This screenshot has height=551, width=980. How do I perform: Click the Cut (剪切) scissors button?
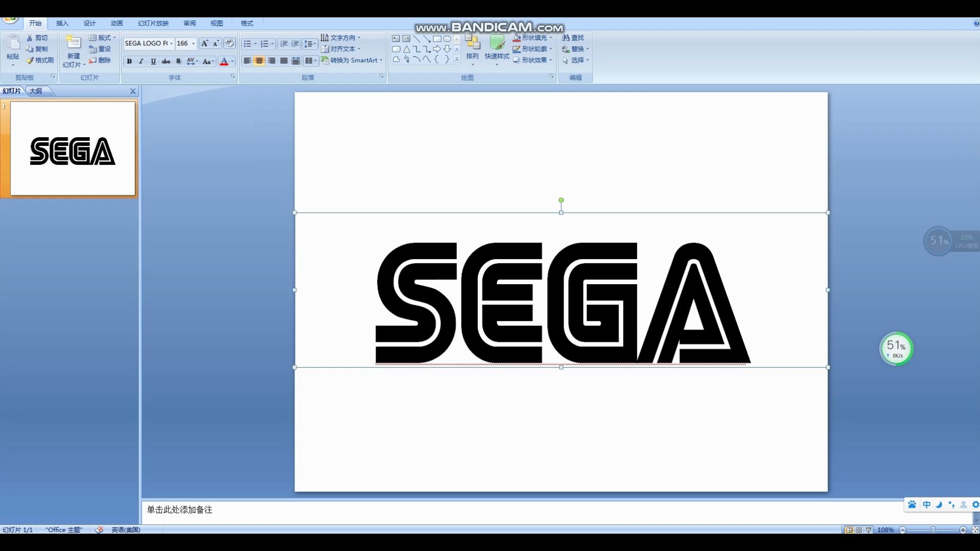click(x=37, y=38)
